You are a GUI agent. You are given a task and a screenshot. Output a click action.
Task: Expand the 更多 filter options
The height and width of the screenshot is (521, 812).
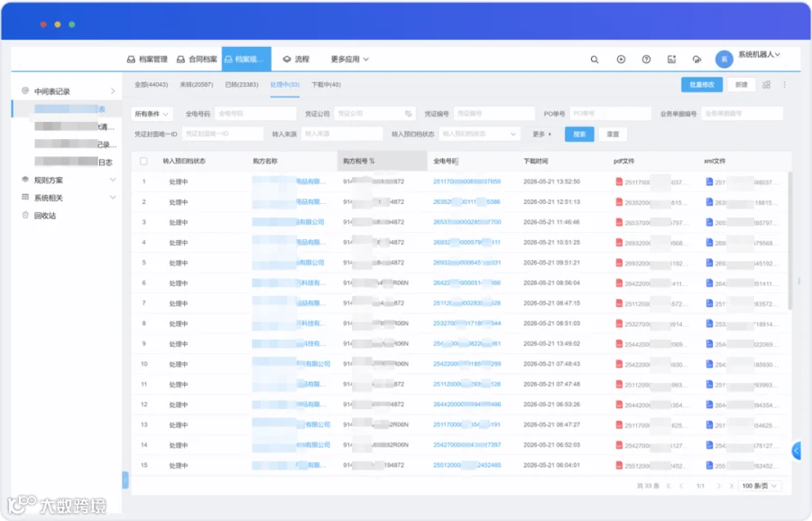pyautogui.click(x=541, y=134)
